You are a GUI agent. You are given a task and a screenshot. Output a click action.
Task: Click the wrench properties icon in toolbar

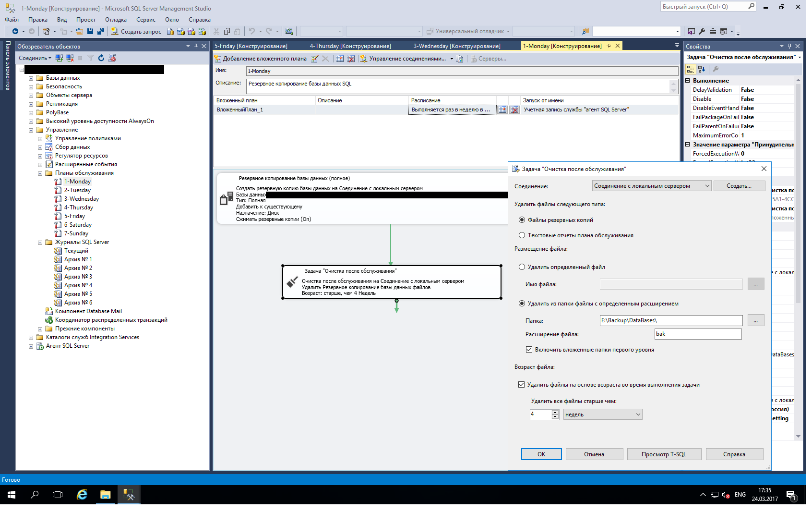702,31
